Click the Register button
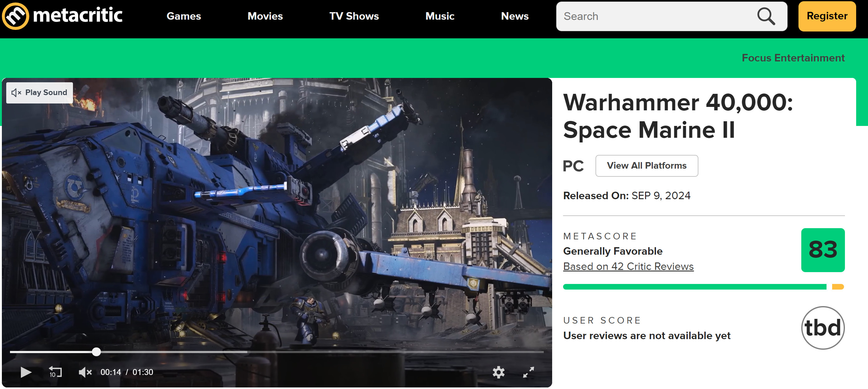 click(x=827, y=16)
